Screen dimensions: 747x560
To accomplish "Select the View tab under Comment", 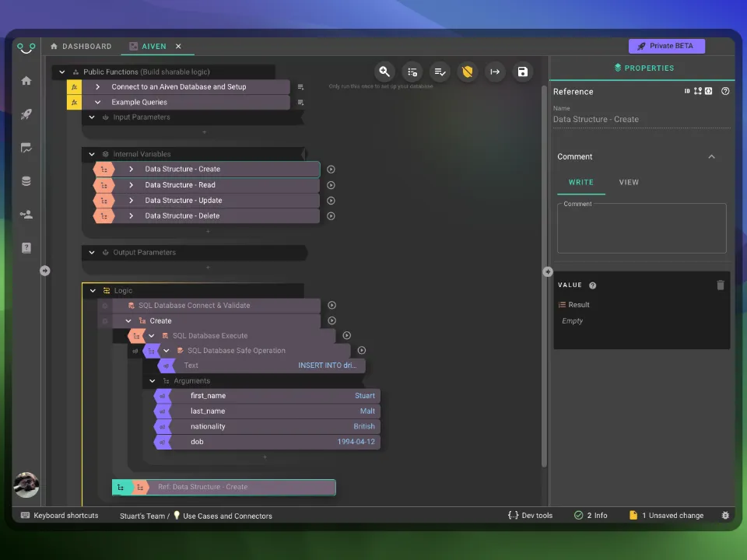I will [629, 182].
